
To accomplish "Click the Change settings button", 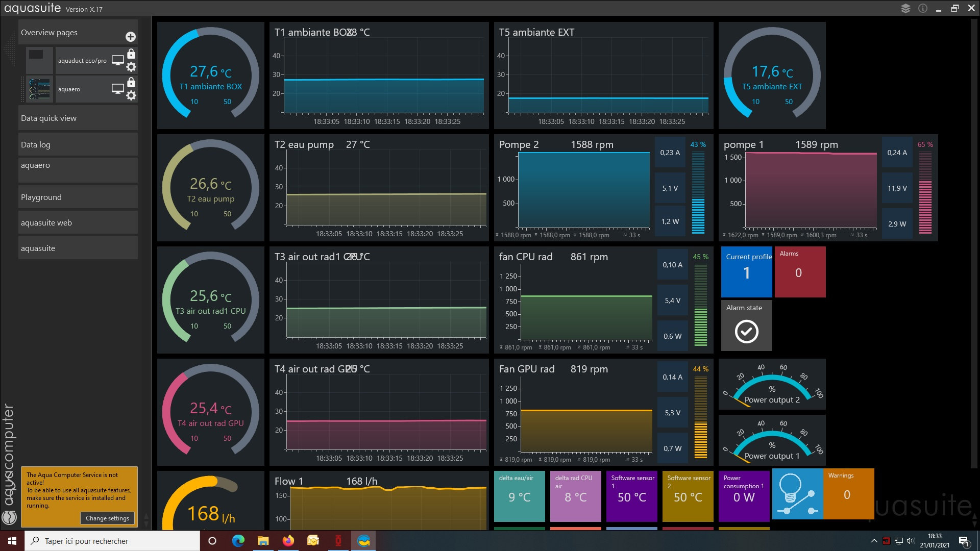I will [107, 518].
